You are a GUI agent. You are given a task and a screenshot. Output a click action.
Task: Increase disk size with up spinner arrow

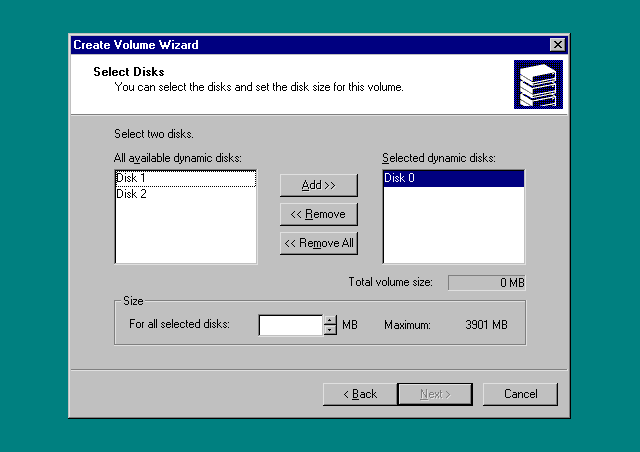330,320
